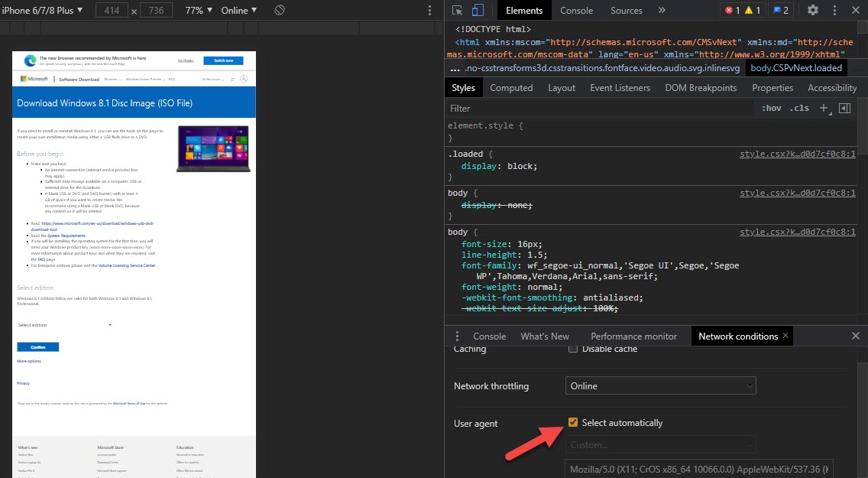Toggle the device toolbar icon

tap(478, 11)
